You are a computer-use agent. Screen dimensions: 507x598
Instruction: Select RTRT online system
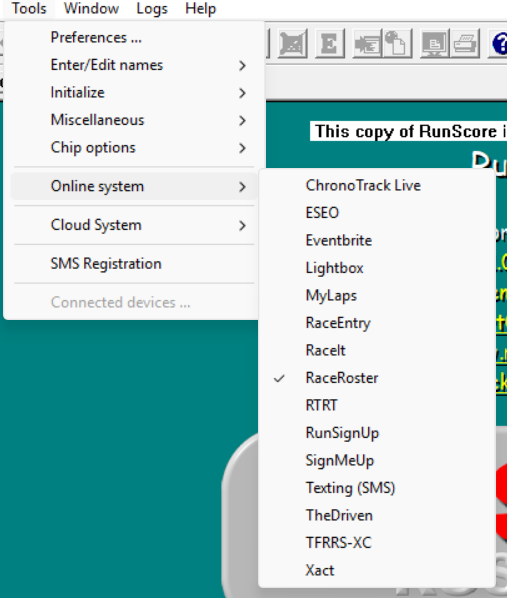pyautogui.click(x=377, y=405)
